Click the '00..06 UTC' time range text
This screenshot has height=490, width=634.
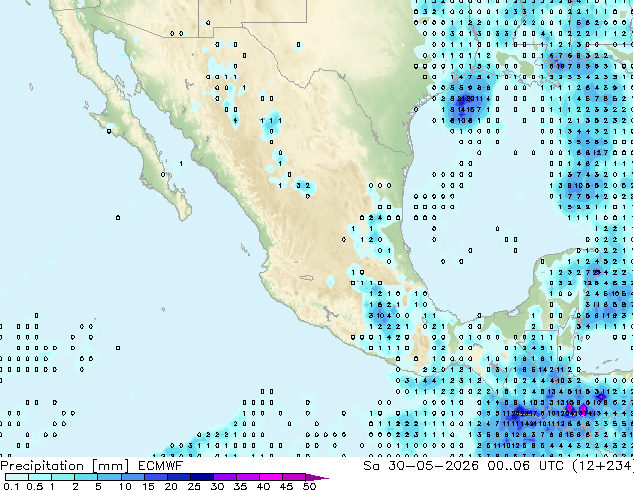click(x=526, y=466)
